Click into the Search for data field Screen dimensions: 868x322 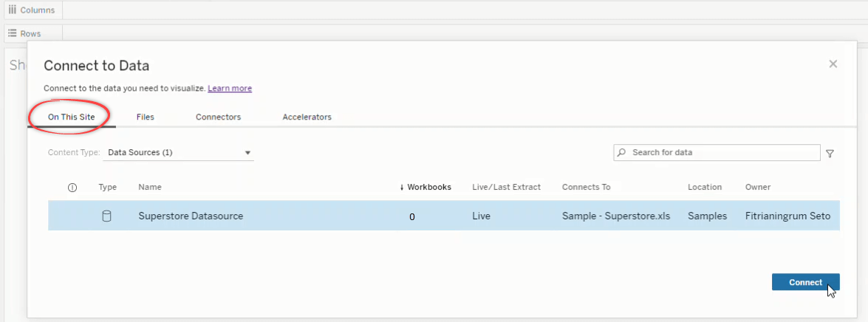pyautogui.click(x=717, y=152)
